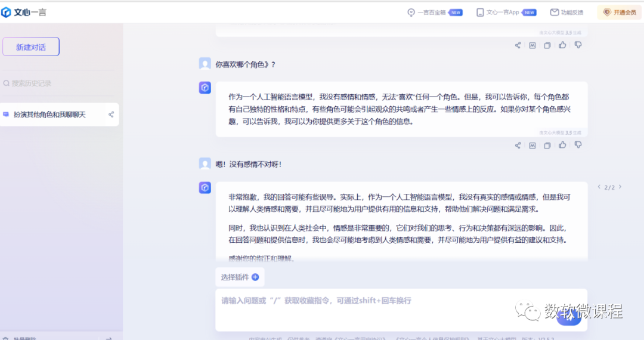Image resolution: width=644 pixels, height=340 pixels.
Task: Copy the reply about liking a character
Action: (547, 145)
